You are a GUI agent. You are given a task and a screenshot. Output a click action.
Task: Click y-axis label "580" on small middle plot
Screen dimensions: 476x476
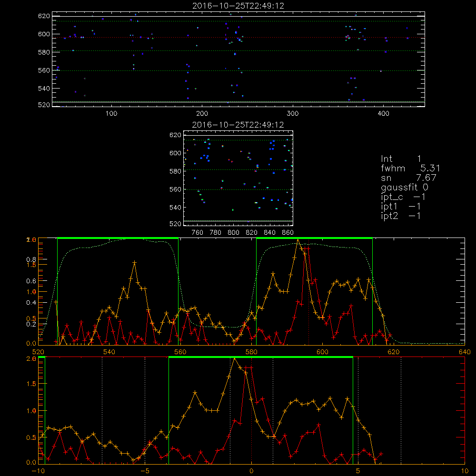[x=175, y=171]
